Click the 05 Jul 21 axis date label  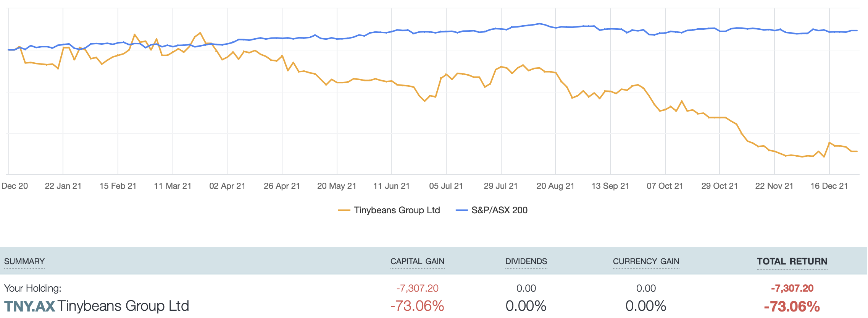(x=446, y=186)
